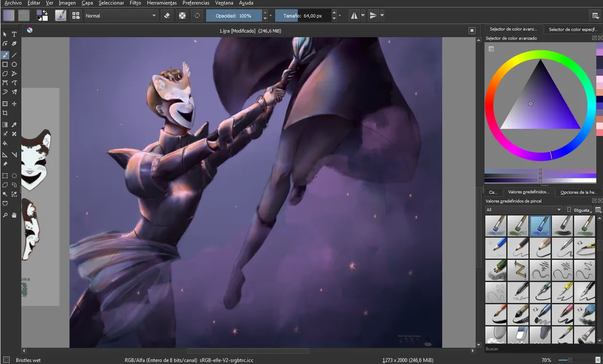The width and height of the screenshot is (603, 364).
Task: Select the Transform tool
Action: pos(5,104)
